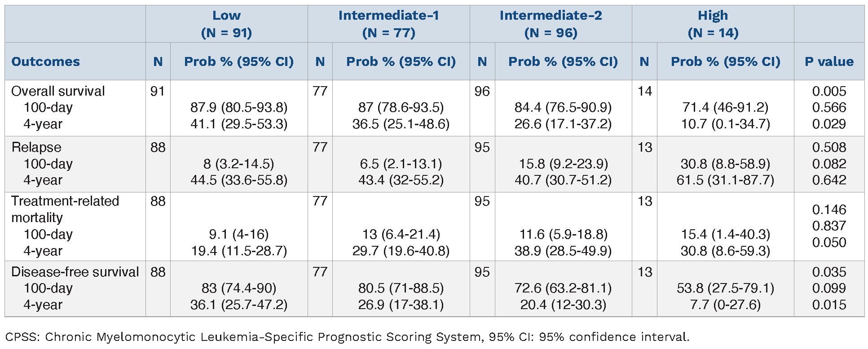Click the CPSS abbreviation footnote text
Viewport: 868px width, 349px height.
[347, 337]
